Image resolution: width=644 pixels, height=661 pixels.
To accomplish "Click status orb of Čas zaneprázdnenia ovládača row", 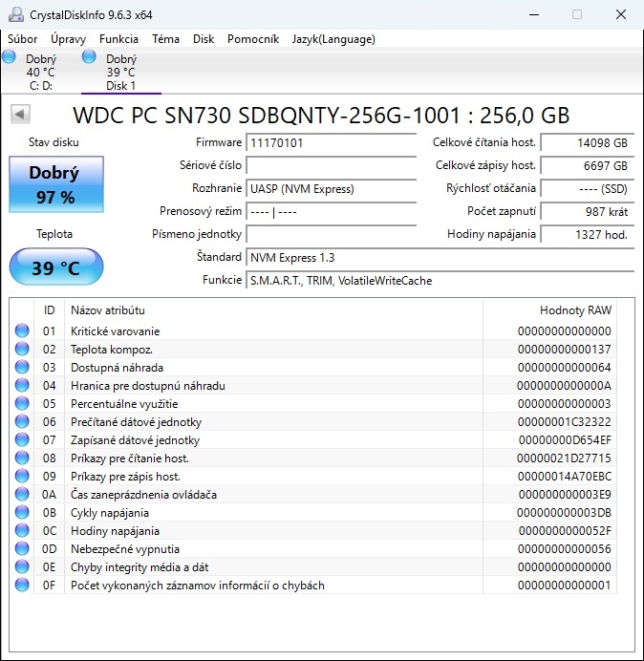I will pyautogui.click(x=22, y=494).
